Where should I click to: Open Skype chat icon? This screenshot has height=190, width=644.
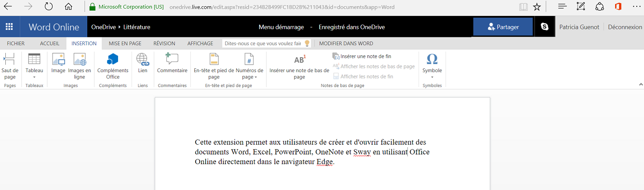click(x=545, y=27)
